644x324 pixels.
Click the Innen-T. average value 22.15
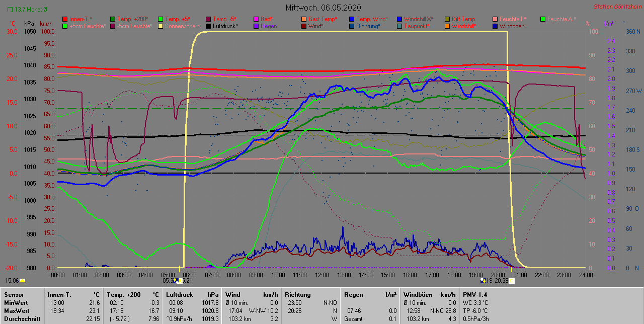pyautogui.click(x=93, y=318)
